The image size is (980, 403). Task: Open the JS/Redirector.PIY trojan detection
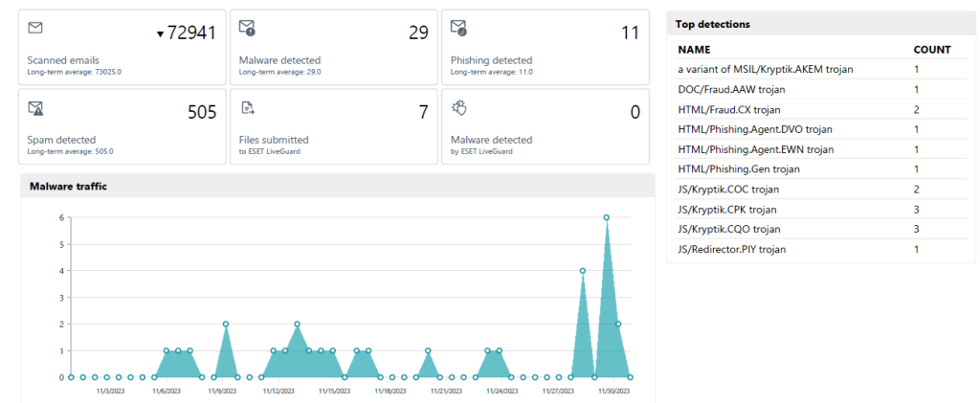732,249
